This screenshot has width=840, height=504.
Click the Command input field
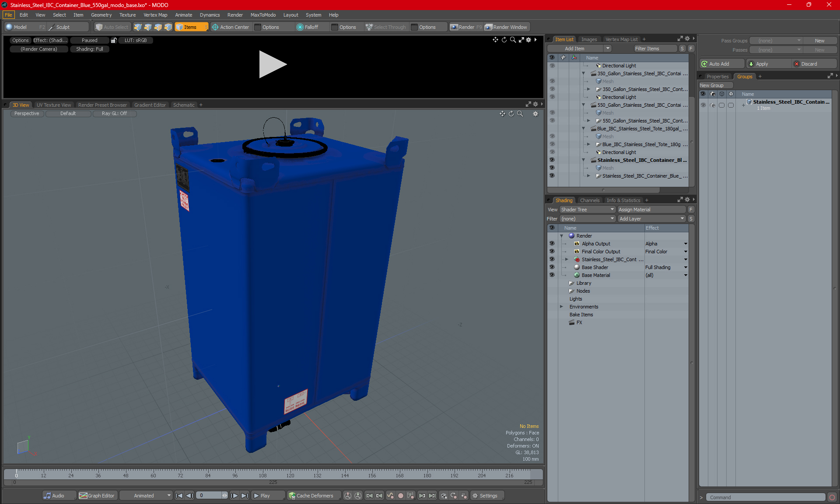[x=766, y=497]
